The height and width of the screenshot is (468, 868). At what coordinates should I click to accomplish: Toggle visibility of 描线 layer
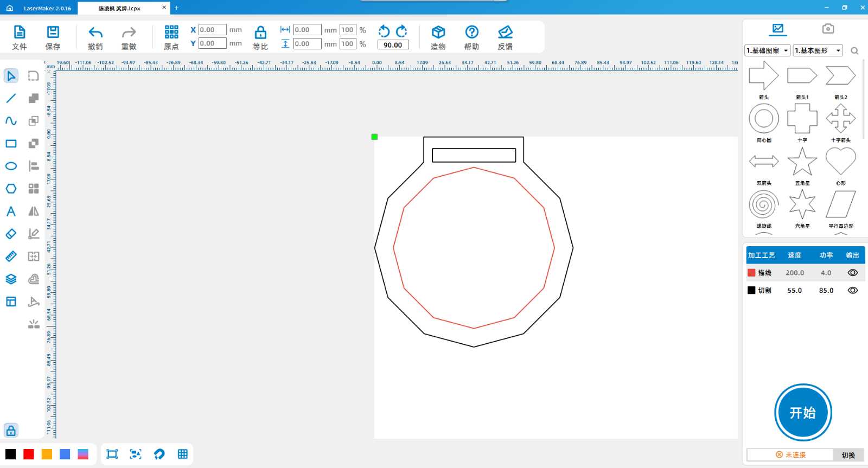pos(852,273)
